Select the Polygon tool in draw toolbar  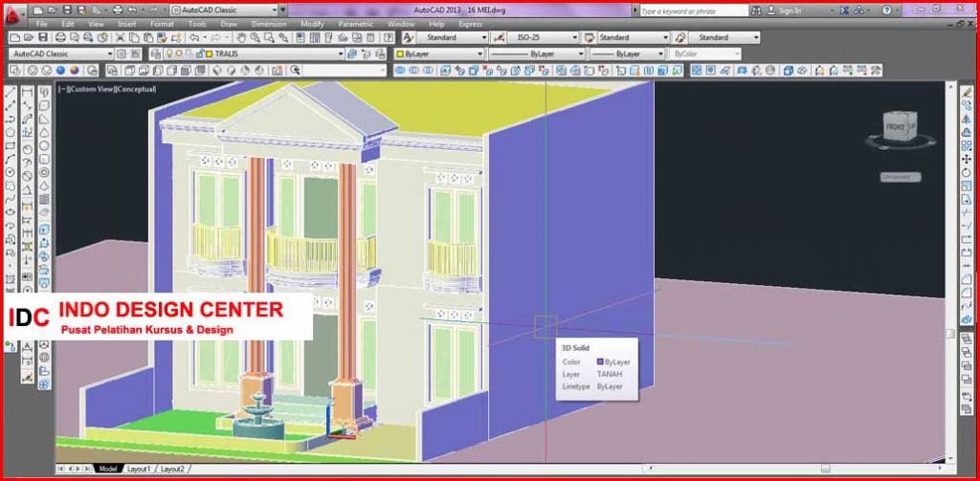(x=10, y=132)
